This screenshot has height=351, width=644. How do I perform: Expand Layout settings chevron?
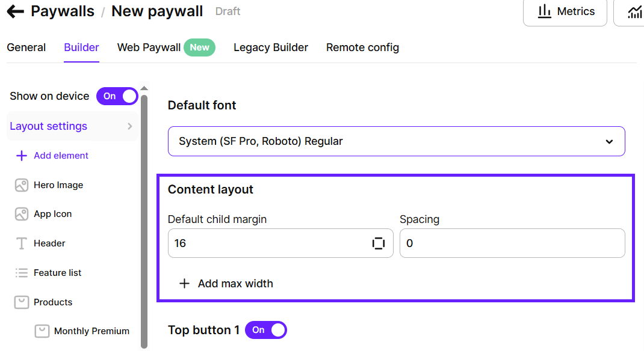pyautogui.click(x=129, y=126)
